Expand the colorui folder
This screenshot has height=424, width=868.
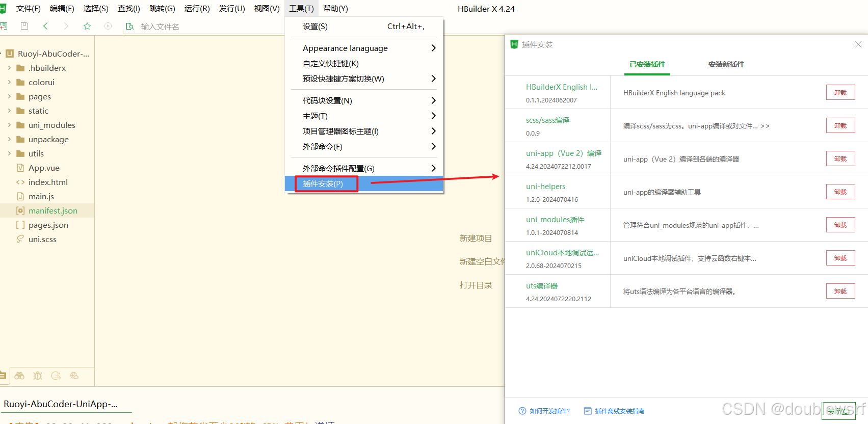point(9,82)
